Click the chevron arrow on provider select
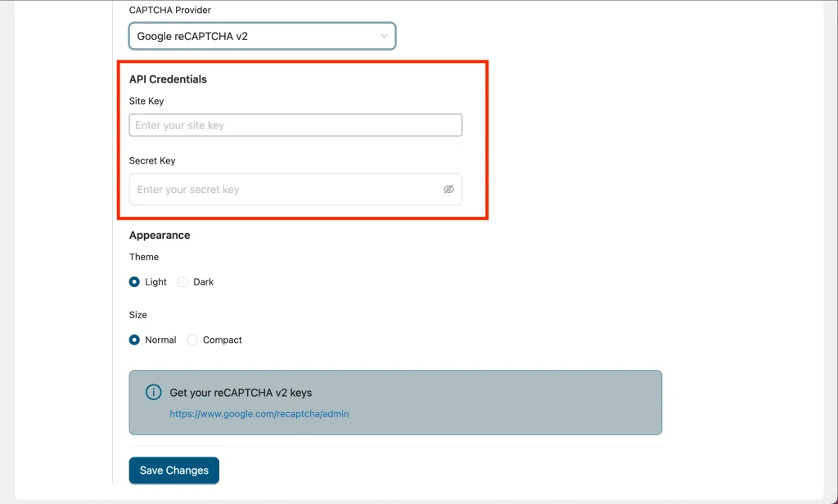The image size is (838, 504). [385, 36]
